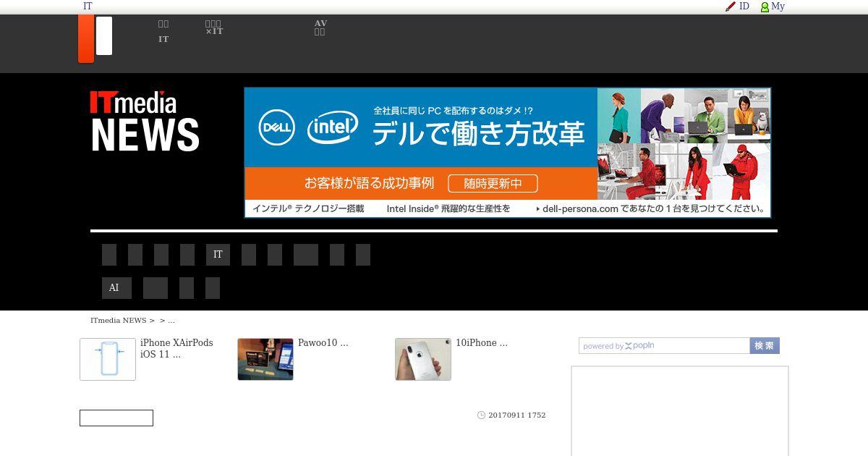
Task: Click the empty outlined box above the article
Action: coord(116,418)
